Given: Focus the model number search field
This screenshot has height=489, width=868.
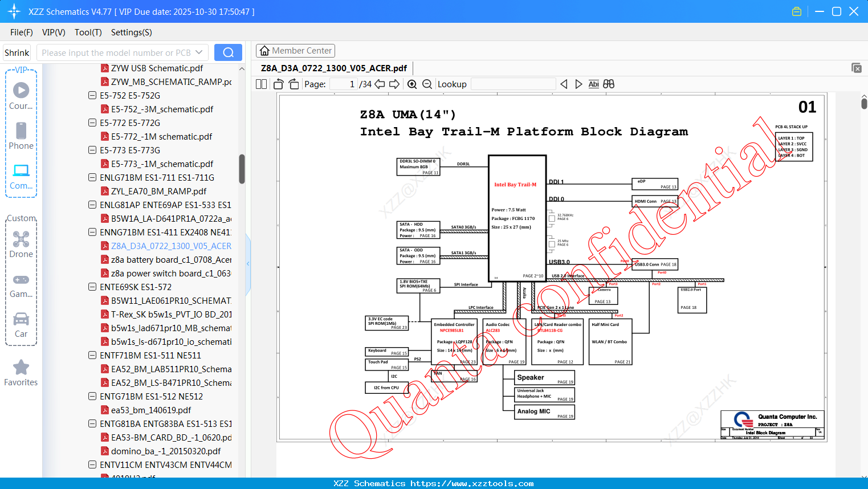Looking at the screenshot, I should tap(116, 52).
